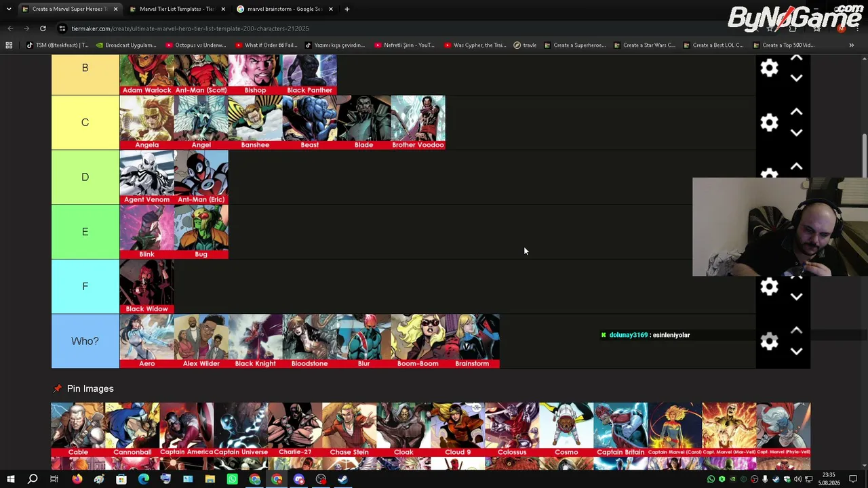The image size is (868, 488).
Task: Go back to previous page
Action: (x=10, y=28)
